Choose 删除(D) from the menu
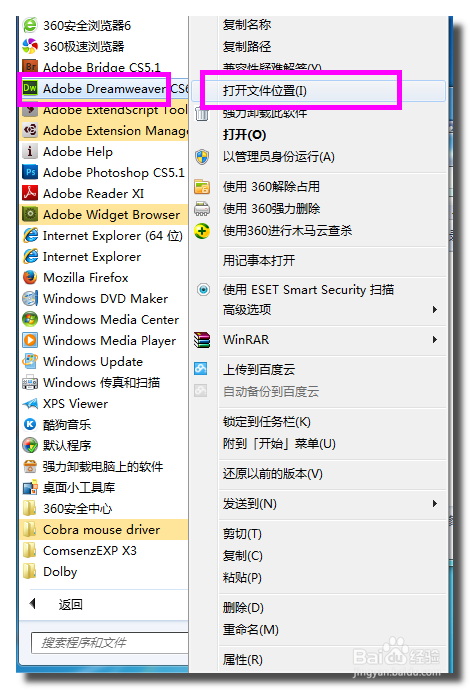Viewport: 470px width, 690px height. (243, 608)
